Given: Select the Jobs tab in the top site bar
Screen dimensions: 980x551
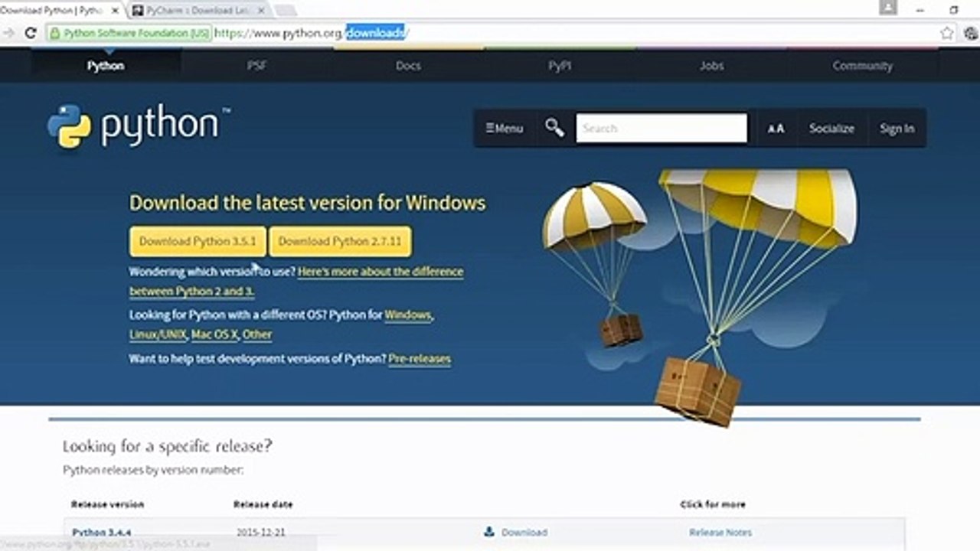Looking at the screenshot, I should point(711,66).
